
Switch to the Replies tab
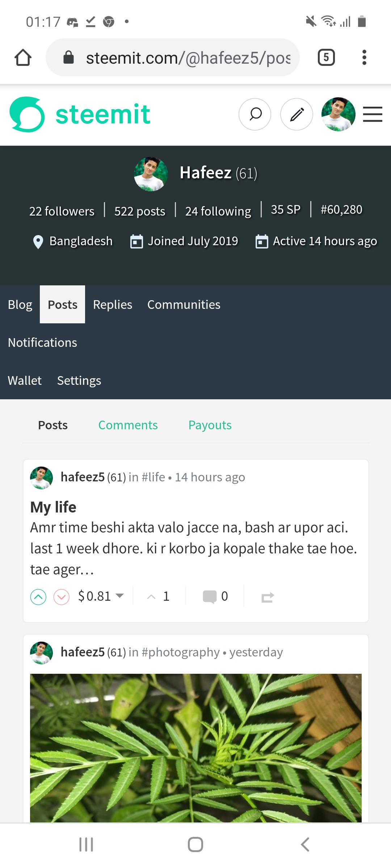coord(113,305)
